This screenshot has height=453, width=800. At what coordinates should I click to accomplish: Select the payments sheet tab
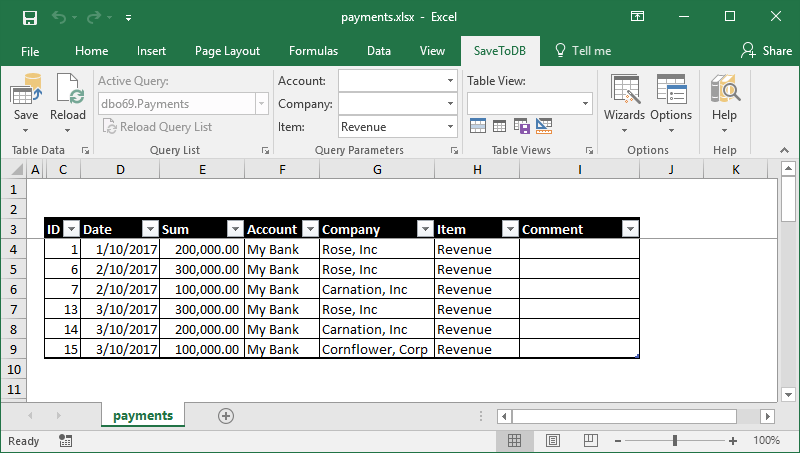tap(143, 416)
